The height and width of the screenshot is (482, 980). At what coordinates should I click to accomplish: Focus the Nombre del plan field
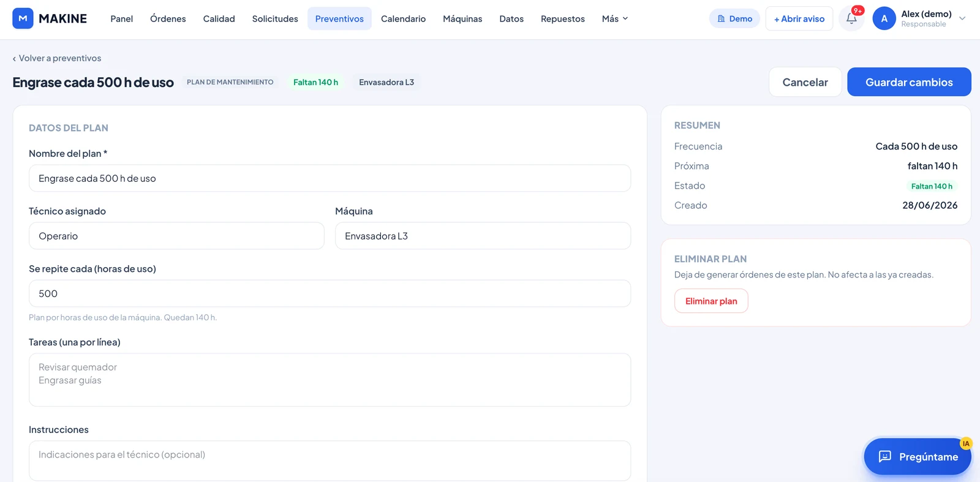pyautogui.click(x=330, y=178)
